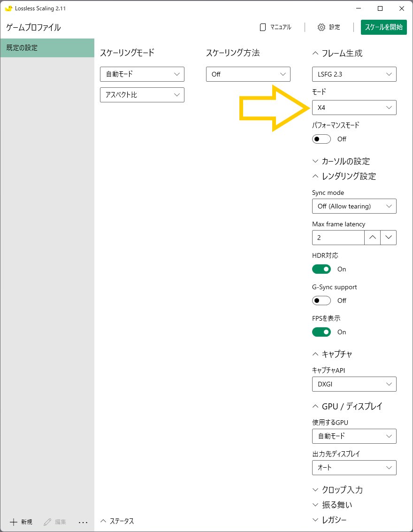This screenshot has height=532, width=413.
Task: Expand the クロップ入力 section
Action: click(337, 490)
